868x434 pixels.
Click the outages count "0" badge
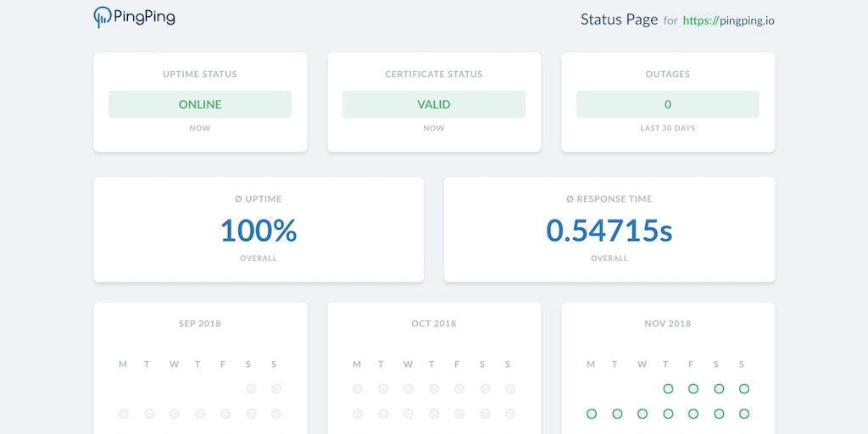pyautogui.click(x=668, y=104)
